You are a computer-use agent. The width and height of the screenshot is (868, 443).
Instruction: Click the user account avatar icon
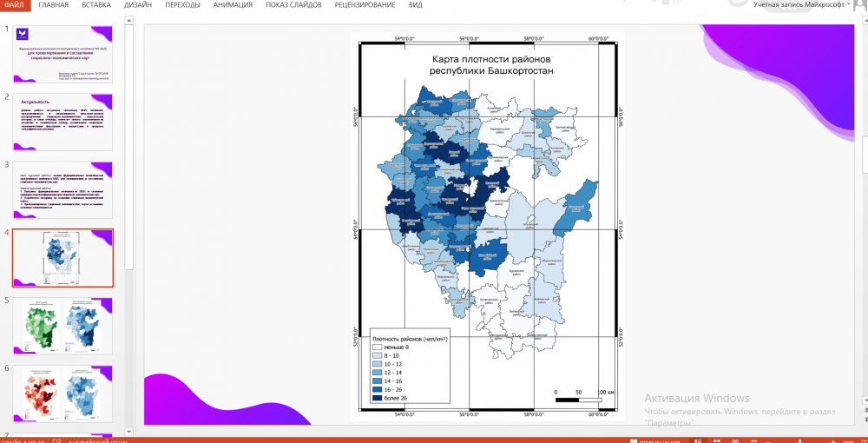point(860,5)
